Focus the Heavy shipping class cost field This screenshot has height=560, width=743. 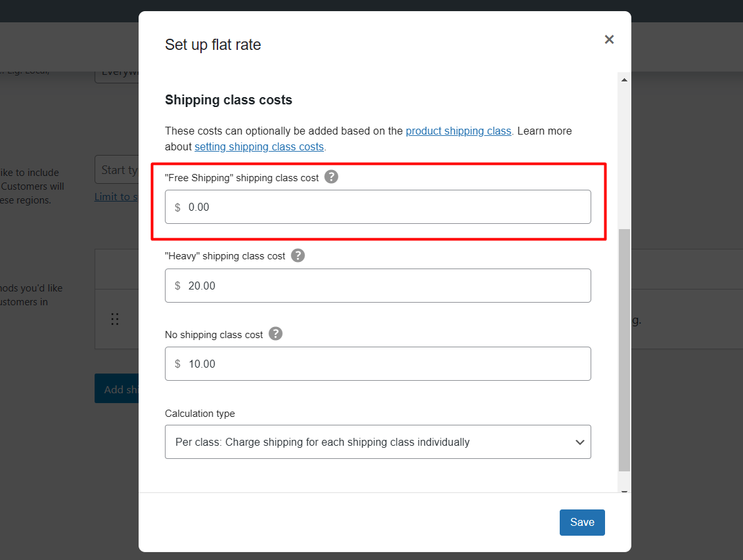pyautogui.click(x=388, y=286)
